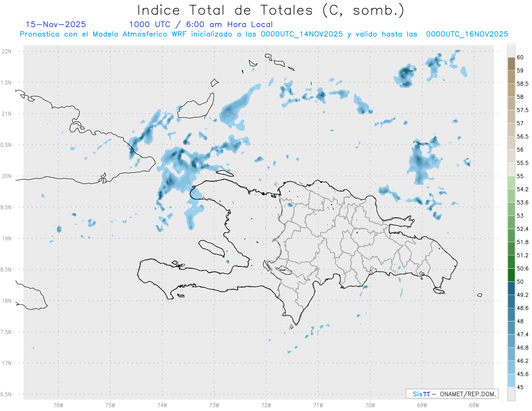Viewport: 532px width, 411px height.
Task: Pick the dark brown swatch between 59 and 60
Action: click(511, 64)
